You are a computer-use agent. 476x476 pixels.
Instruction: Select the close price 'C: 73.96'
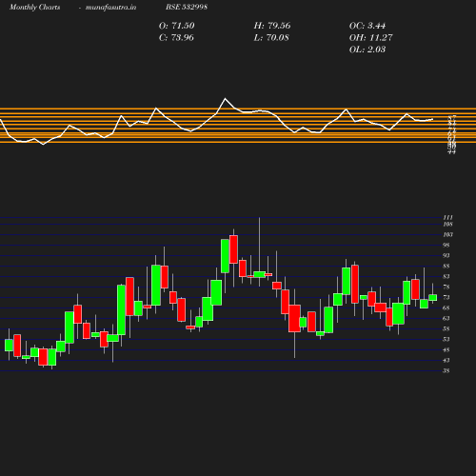click(x=176, y=37)
